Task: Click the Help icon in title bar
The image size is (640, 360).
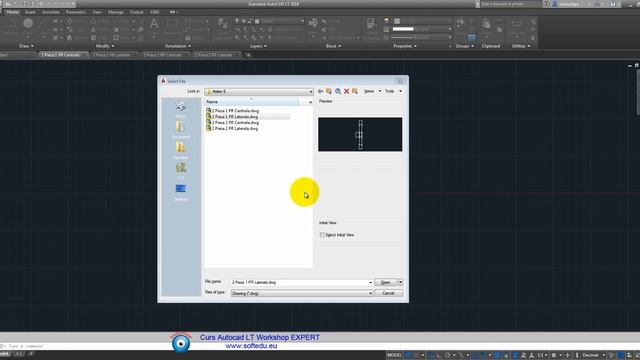Action: click(613, 4)
